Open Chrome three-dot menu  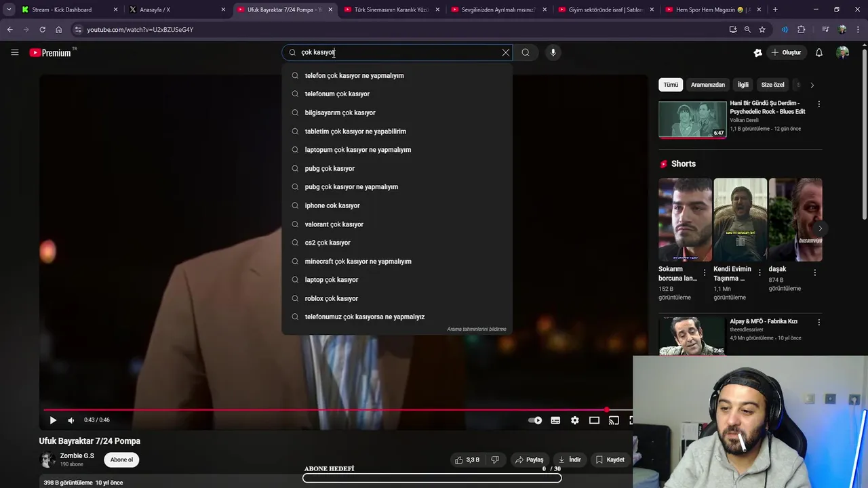point(858,30)
